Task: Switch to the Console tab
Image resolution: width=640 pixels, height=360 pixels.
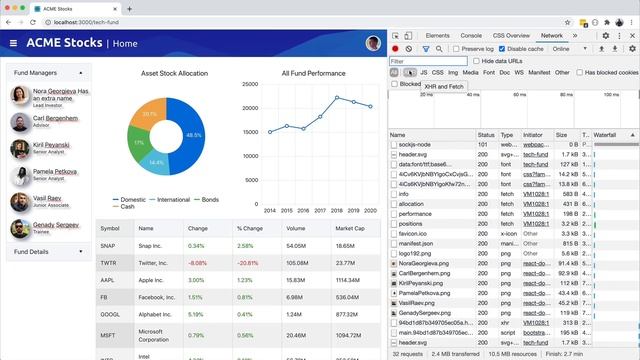Action: click(471, 36)
